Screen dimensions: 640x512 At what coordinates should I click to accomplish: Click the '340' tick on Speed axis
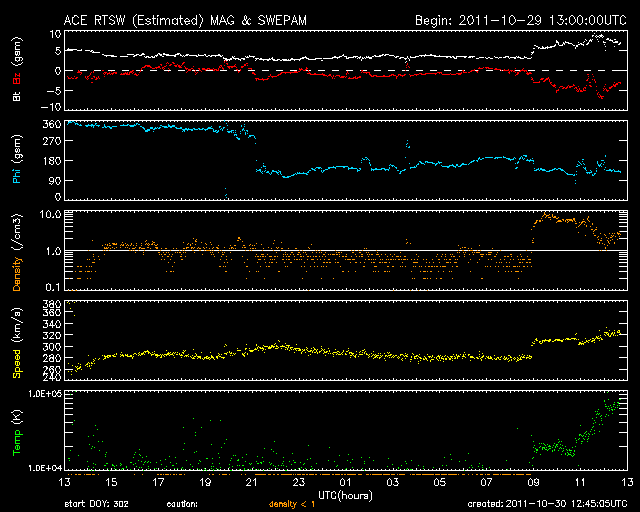(x=52, y=324)
